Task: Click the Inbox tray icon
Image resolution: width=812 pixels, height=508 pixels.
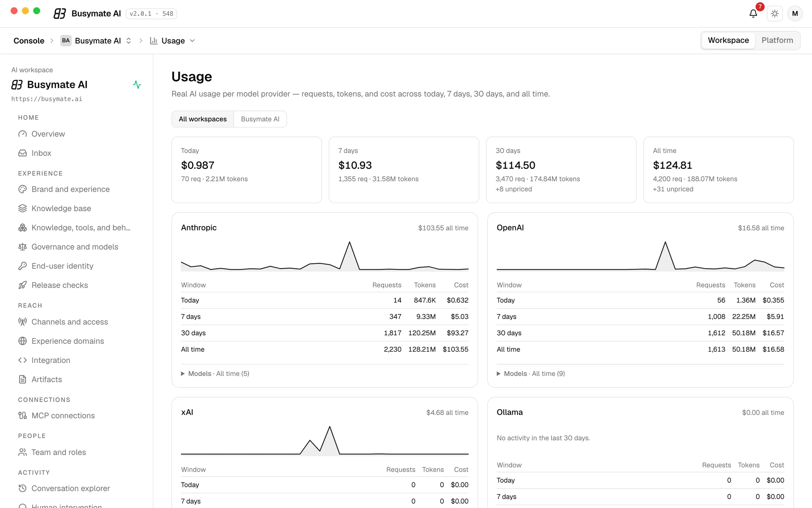Action: (23, 153)
